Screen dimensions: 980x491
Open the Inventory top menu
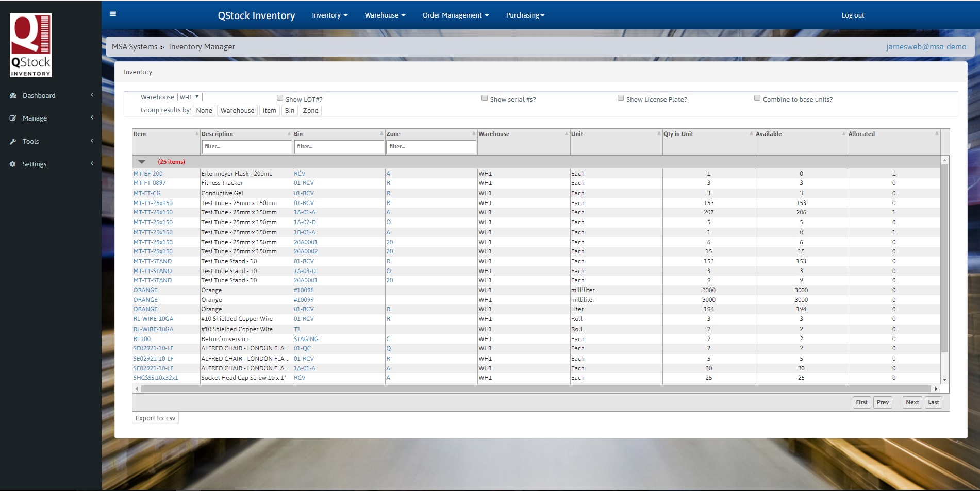[x=330, y=15]
